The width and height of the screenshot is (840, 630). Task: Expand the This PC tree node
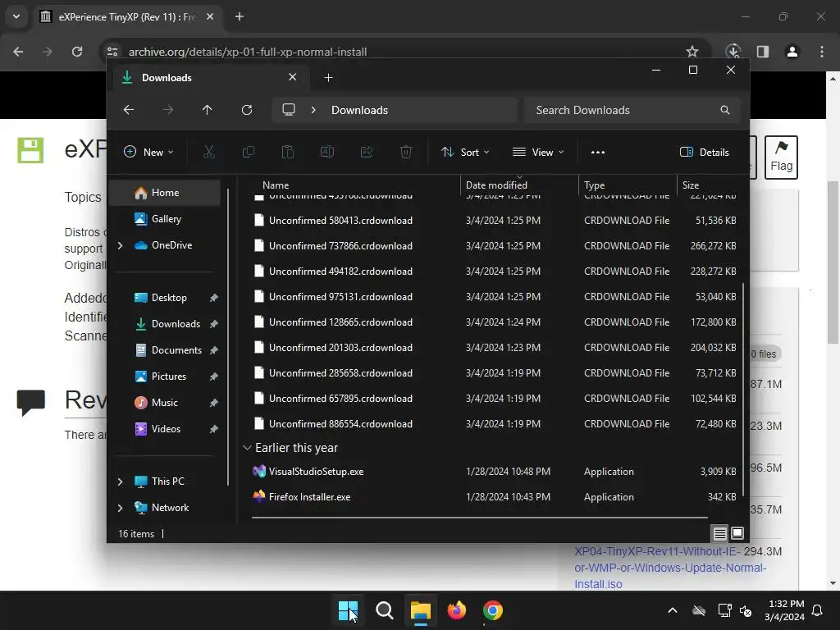[120, 482]
